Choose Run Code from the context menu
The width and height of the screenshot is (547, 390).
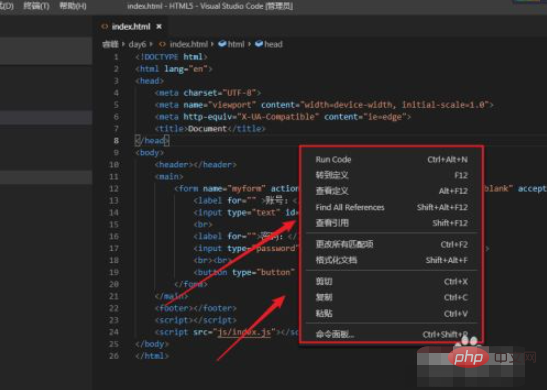pyautogui.click(x=391, y=159)
